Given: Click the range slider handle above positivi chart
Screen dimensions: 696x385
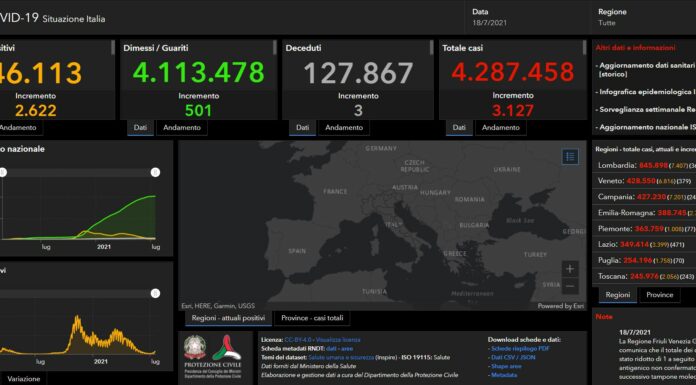Looking at the screenshot, I should [155, 293].
